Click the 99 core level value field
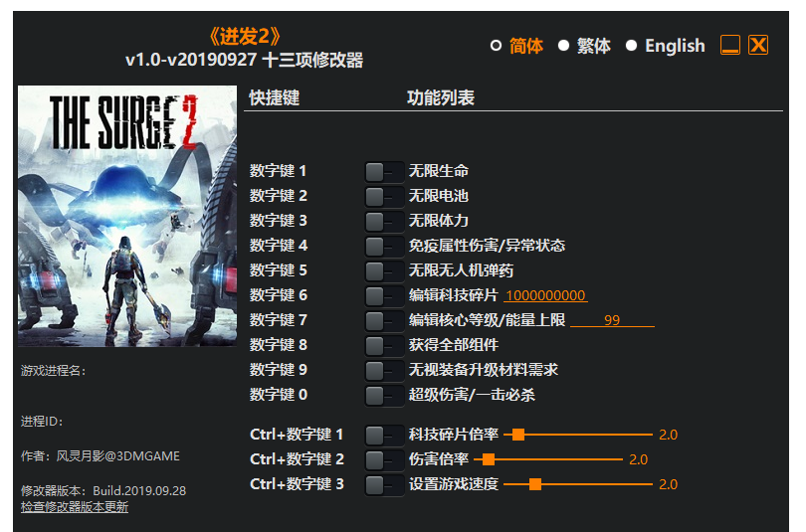806x532 pixels. [x=612, y=320]
